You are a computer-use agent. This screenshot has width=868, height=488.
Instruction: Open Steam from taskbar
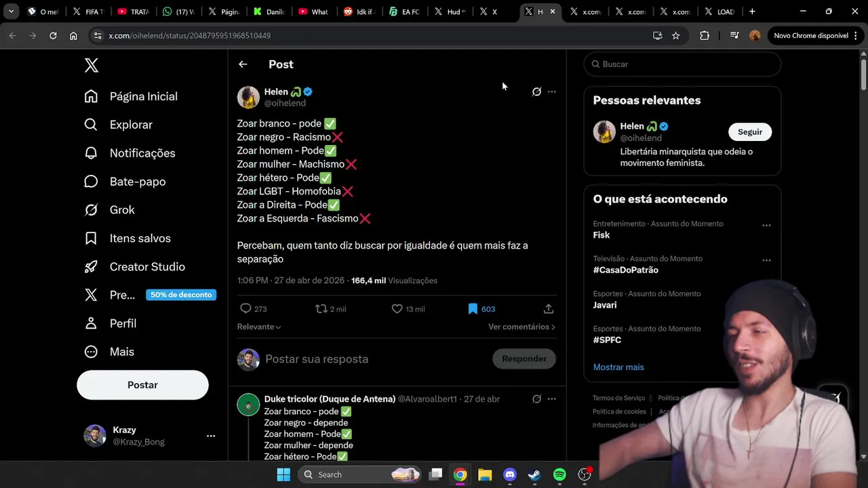534,474
